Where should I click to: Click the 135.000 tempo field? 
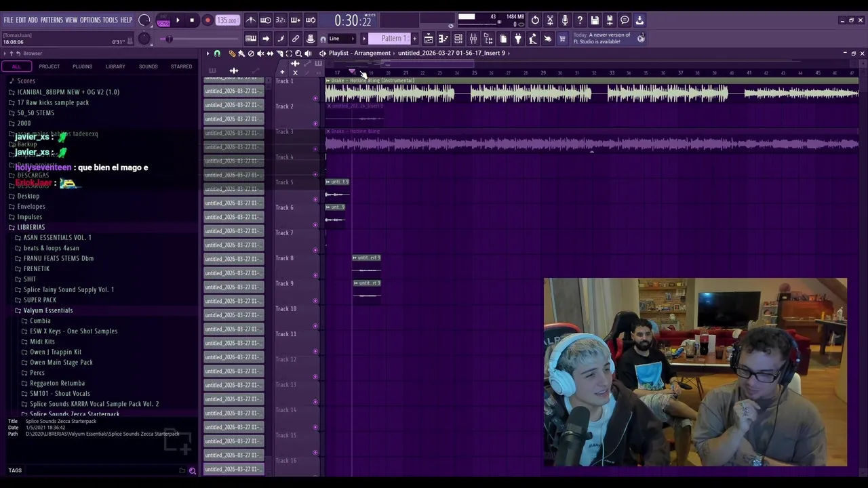(227, 20)
